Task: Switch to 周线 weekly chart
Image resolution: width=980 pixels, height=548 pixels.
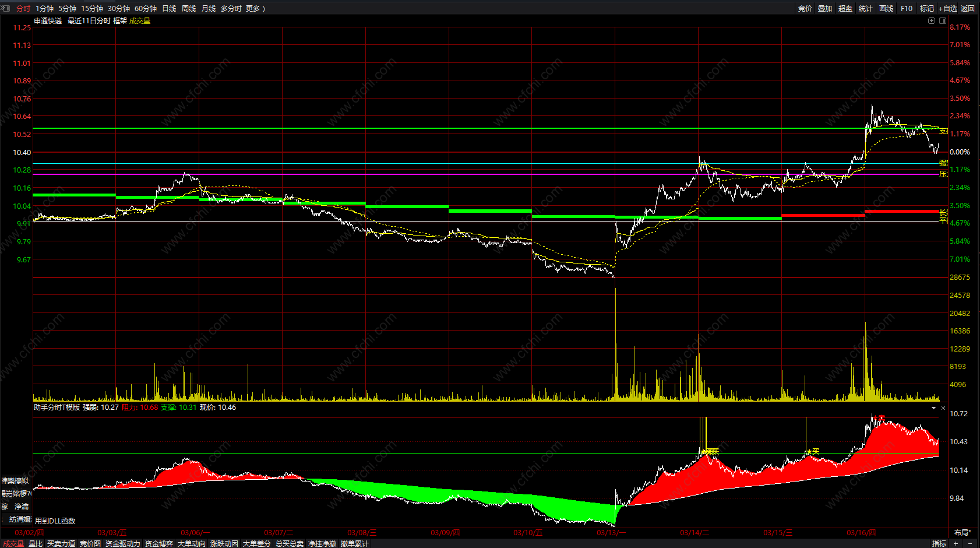Action: [189, 9]
